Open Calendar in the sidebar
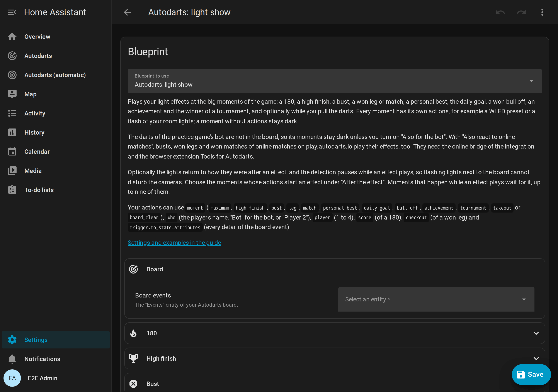The image size is (558, 392). 56,152
